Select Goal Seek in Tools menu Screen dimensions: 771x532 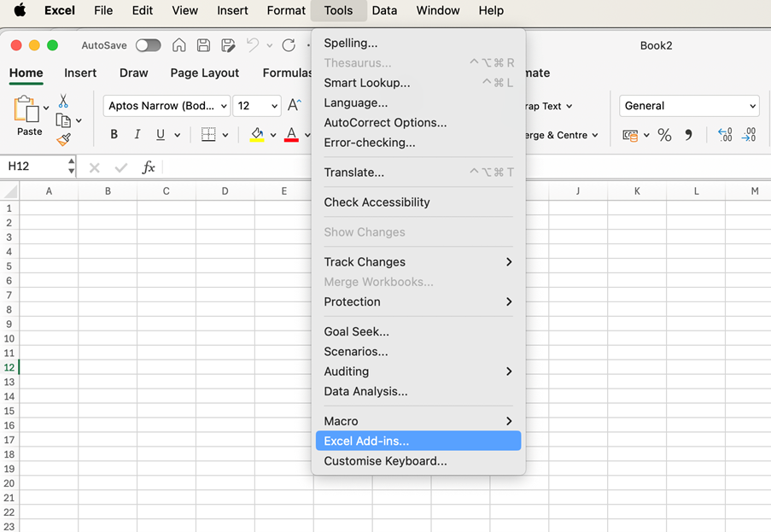point(356,331)
